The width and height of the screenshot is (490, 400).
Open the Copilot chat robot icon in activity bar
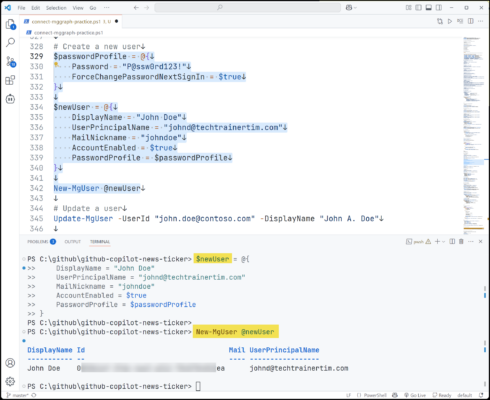[x=10, y=99]
